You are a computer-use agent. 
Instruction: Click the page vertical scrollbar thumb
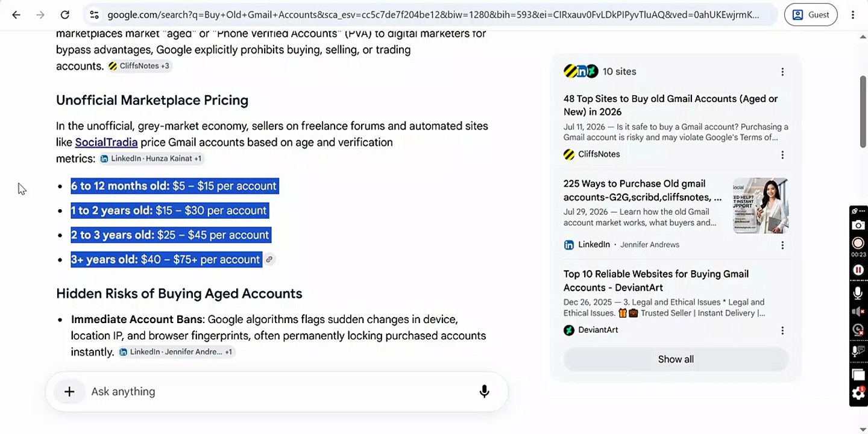pos(863,111)
